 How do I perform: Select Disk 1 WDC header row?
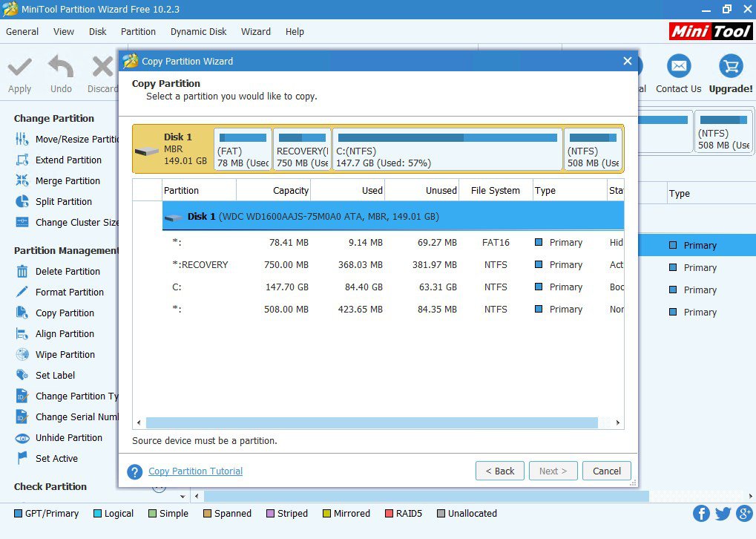(393, 216)
